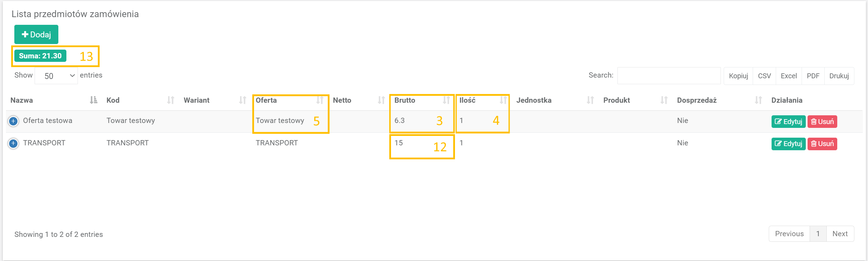
Task: Expand the TRANSPORT row plus icon
Action: [13, 143]
